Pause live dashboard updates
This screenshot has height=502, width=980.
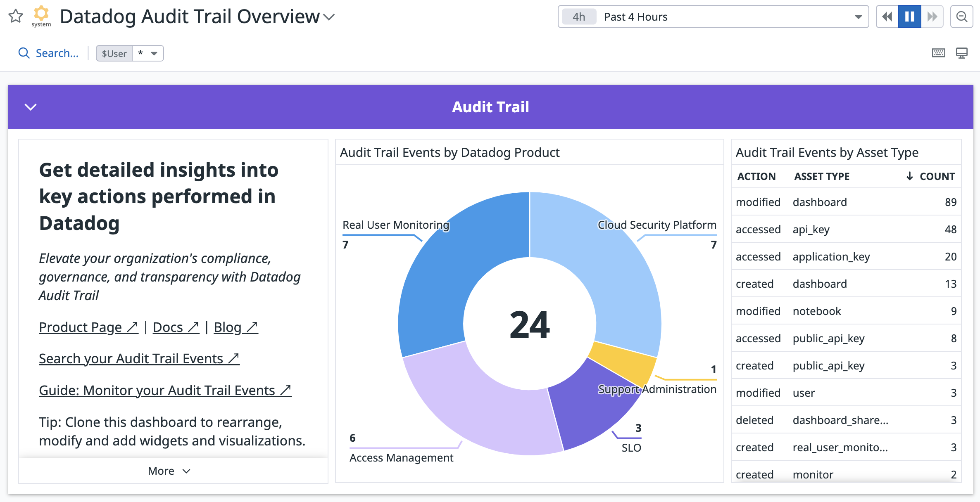(x=910, y=17)
